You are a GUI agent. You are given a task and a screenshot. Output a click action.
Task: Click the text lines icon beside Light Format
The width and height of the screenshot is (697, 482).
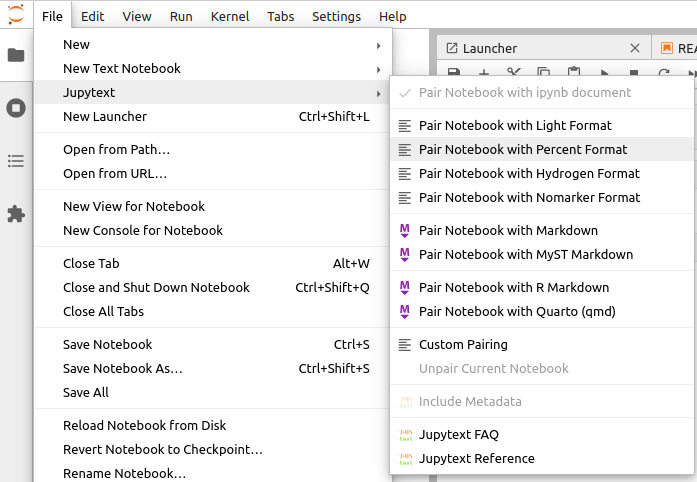pyautogui.click(x=405, y=125)
